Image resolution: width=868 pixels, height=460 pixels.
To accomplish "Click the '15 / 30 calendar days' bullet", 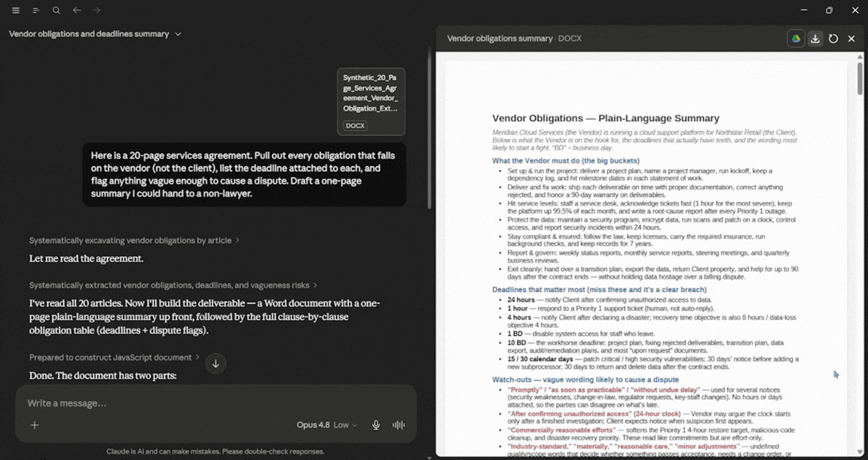I will point(653,363).
